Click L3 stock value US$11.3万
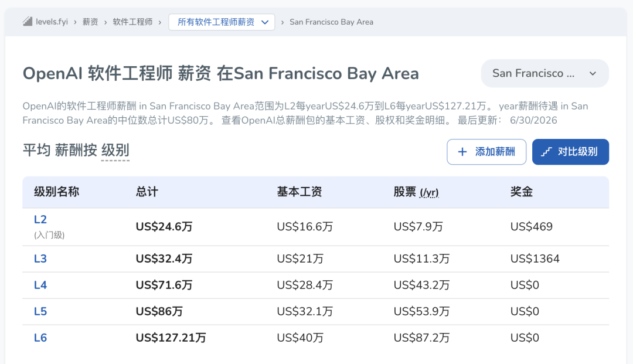 click(421, 258)
